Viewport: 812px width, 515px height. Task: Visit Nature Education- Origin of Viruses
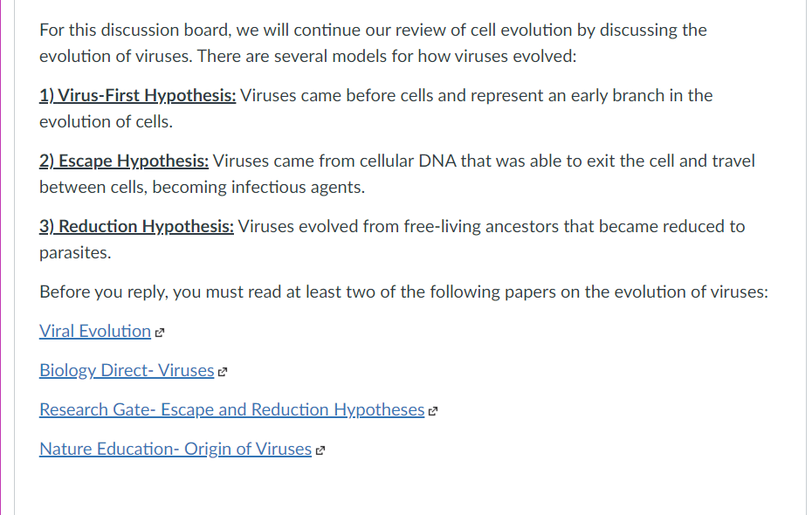(x=175, y=449)
